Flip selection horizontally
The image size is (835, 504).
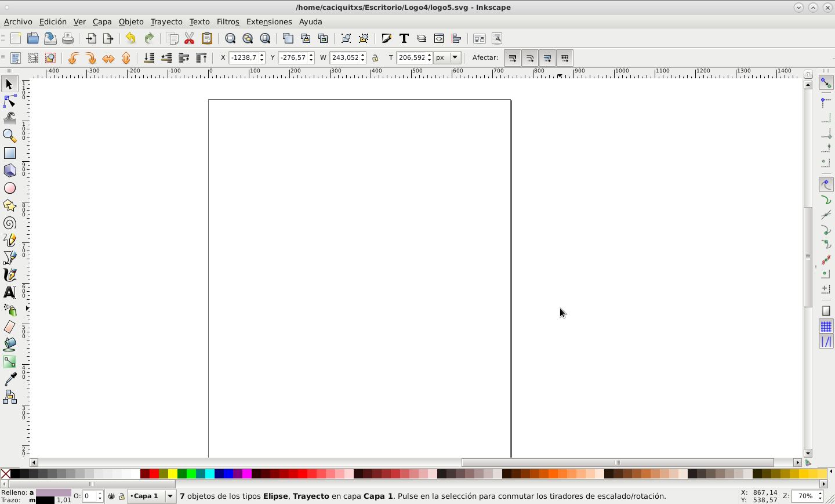(x=108, y=58)
